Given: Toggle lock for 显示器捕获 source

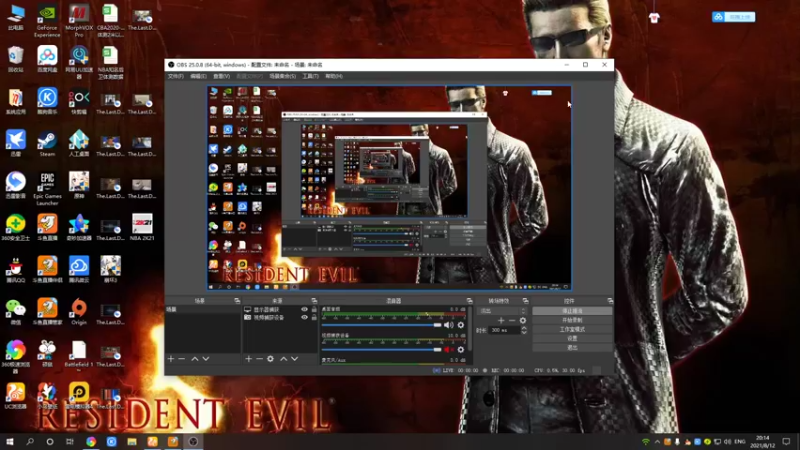Looking at the screenshot, I should (x=314, y=309).
